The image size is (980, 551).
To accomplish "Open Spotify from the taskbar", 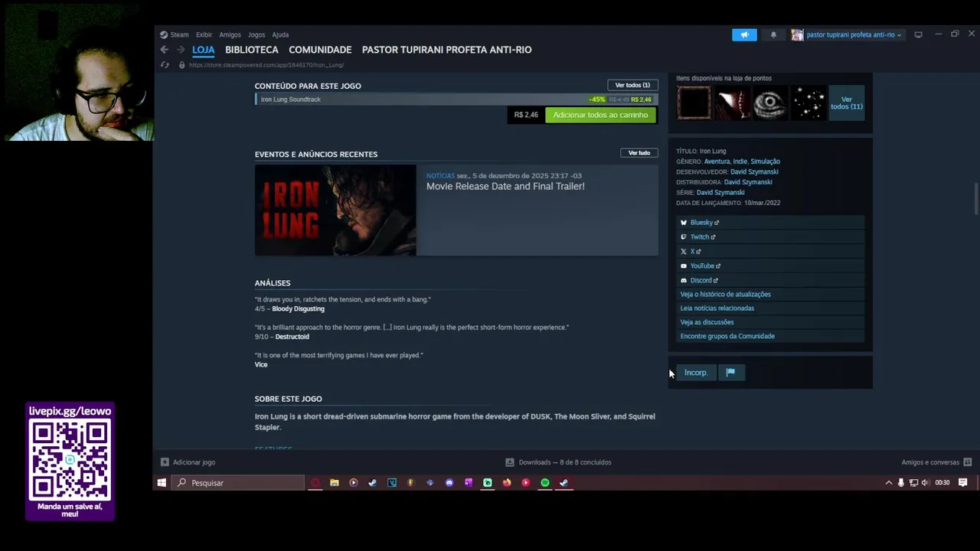I will (545, 483).
